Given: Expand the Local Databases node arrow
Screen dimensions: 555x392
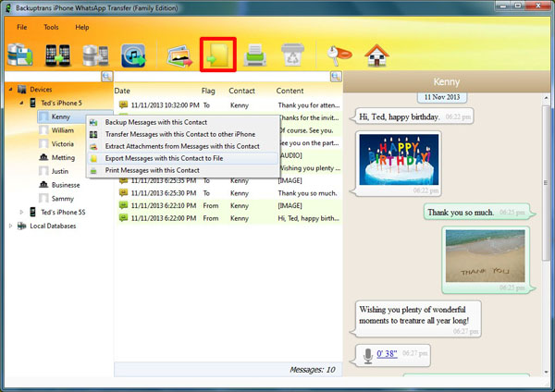Looking at the screenshot, I should click(10, 226).
